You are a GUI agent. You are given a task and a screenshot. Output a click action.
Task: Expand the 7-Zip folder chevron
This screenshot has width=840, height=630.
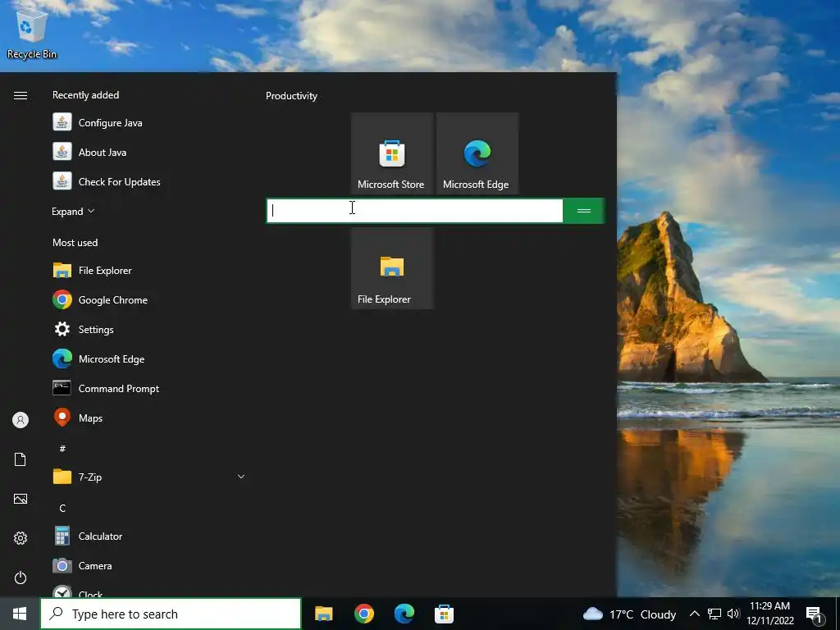[241, 477]
